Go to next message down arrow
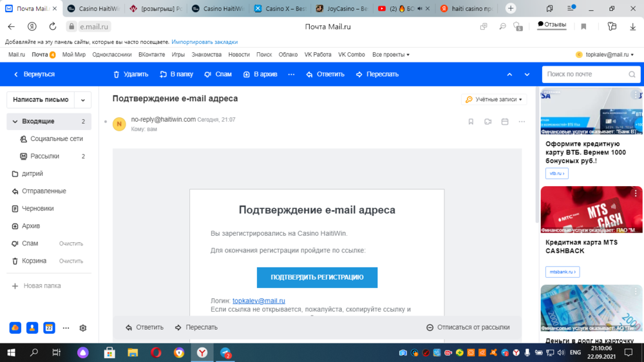 pyautogui.click(x=527, y=74)
